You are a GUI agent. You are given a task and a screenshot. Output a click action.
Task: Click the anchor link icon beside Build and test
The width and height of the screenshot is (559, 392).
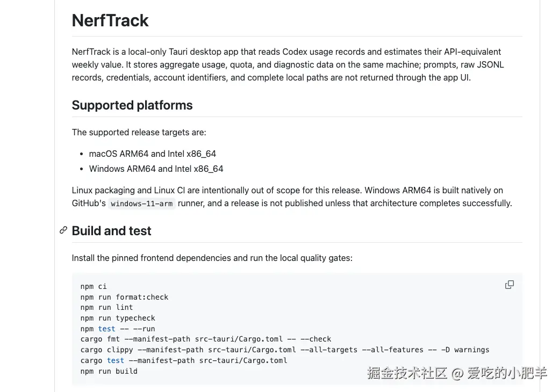click(x=63, y=230)
